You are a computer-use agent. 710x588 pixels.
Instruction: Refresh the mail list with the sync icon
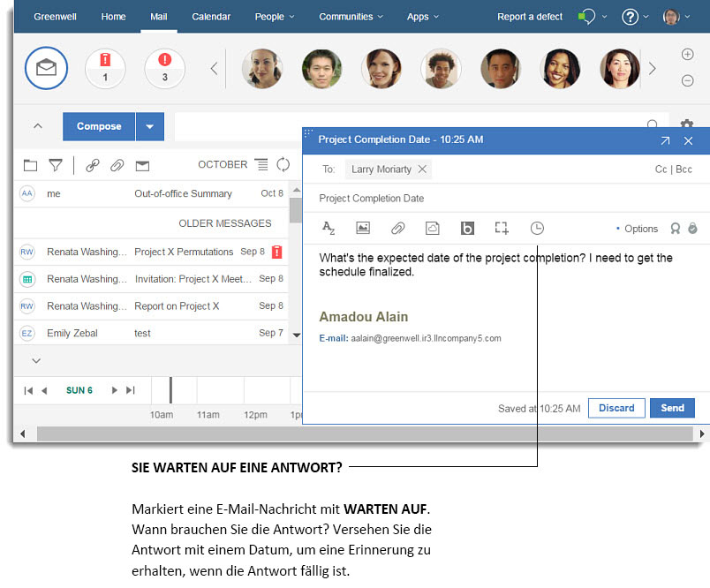pyautogui.click(x=283, y=165)
